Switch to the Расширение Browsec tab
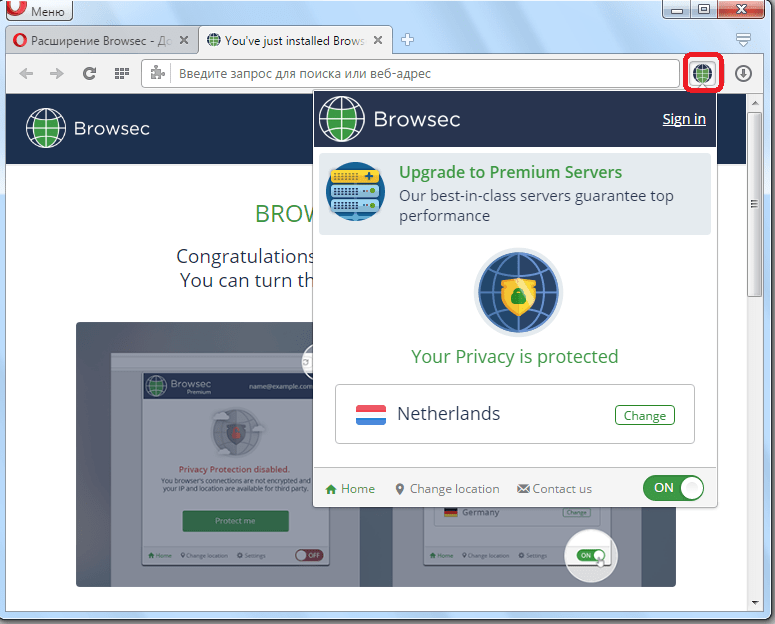775x624 pixels. (102, 41)
